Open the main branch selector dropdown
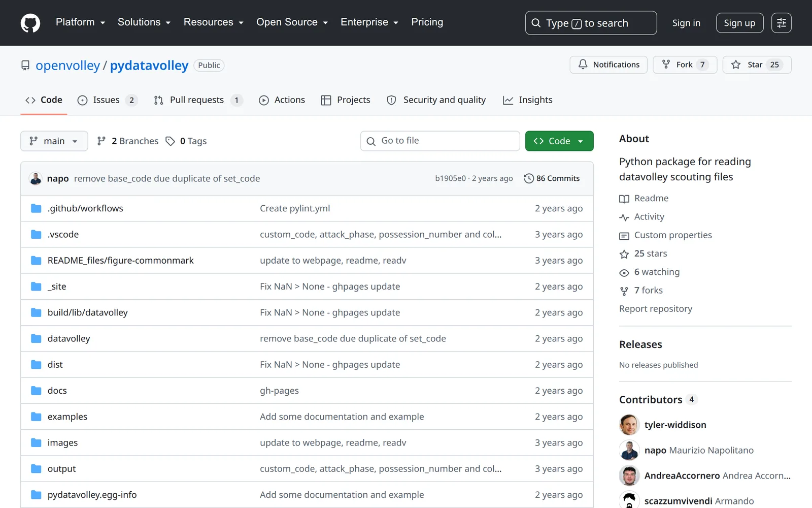 coord(54,141)
